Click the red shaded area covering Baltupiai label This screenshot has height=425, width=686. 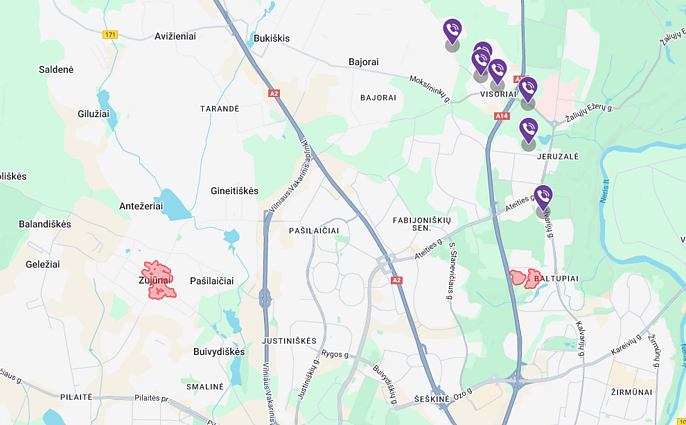[x=533, y=279]
